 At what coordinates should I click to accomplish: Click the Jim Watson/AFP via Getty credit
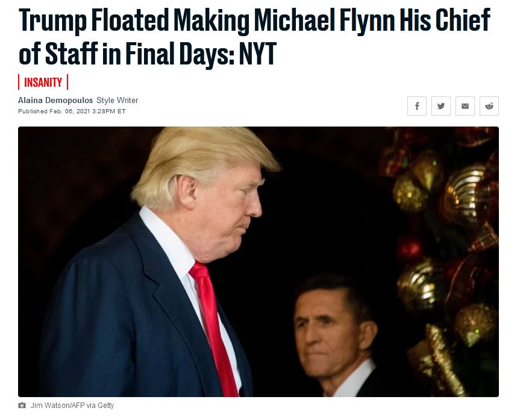tap(72, 406)
